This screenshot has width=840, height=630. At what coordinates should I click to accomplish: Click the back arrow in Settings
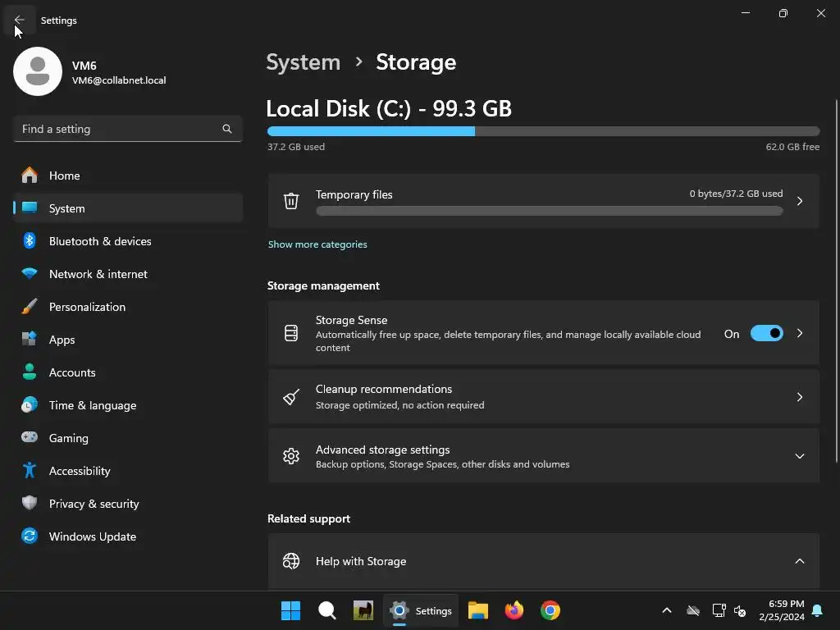(20, 21)
